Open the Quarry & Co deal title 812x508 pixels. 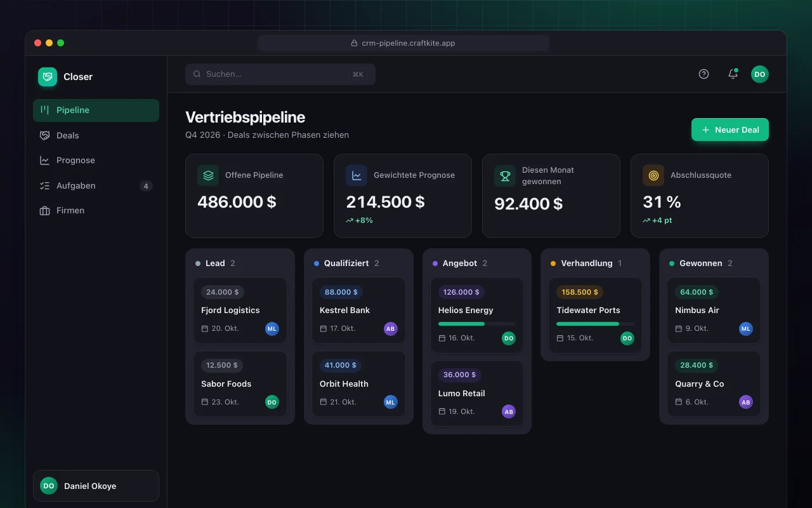click(700, 384)
